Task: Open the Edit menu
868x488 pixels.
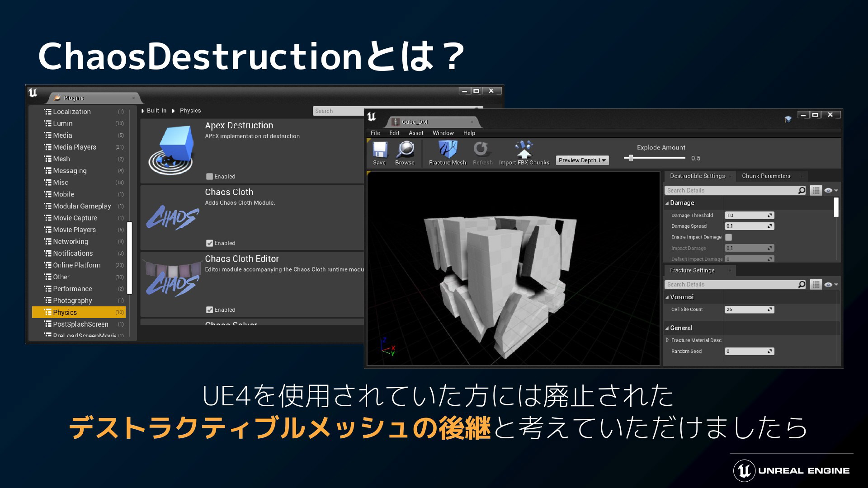Action: [x=394, y=133]
